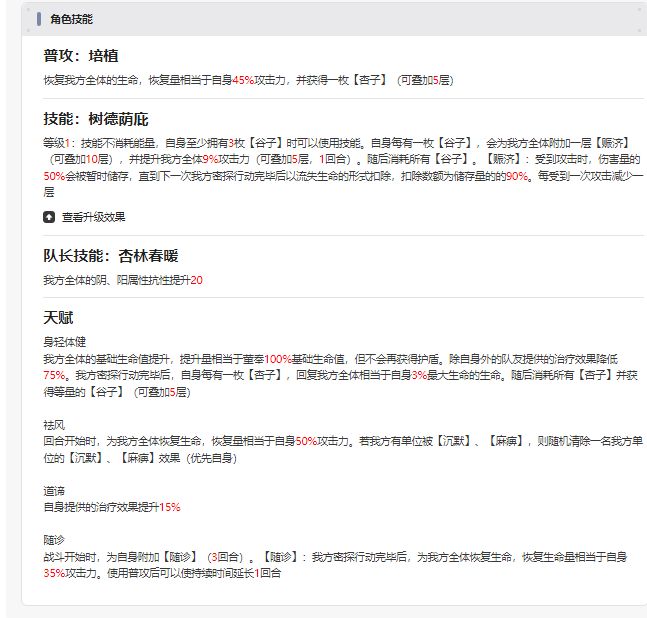The height and width of the screenshot is (618, 647).
Task: Click the red 35% value in 随诊 description
Action: pyautogui.click(x=54, y=573)
